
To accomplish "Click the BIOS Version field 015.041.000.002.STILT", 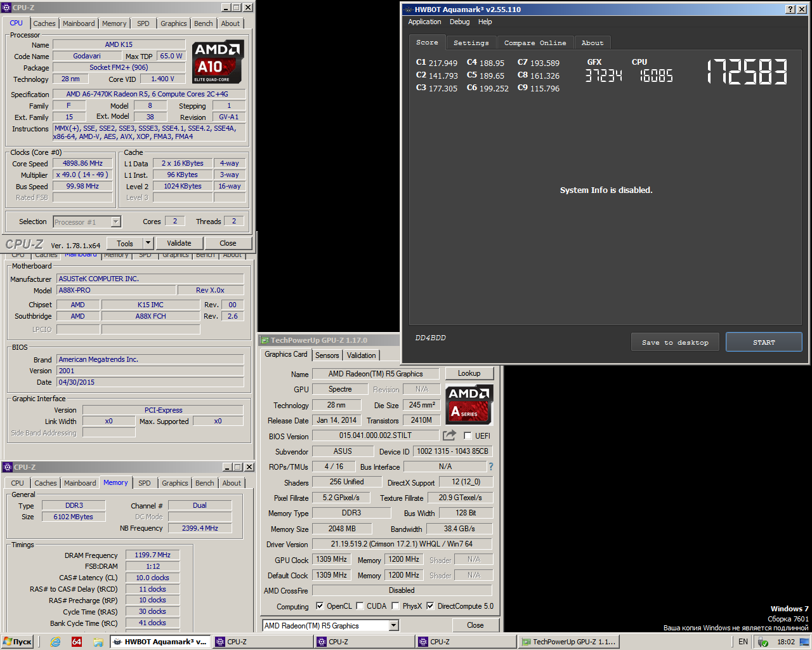I will [x=376, y=435].
